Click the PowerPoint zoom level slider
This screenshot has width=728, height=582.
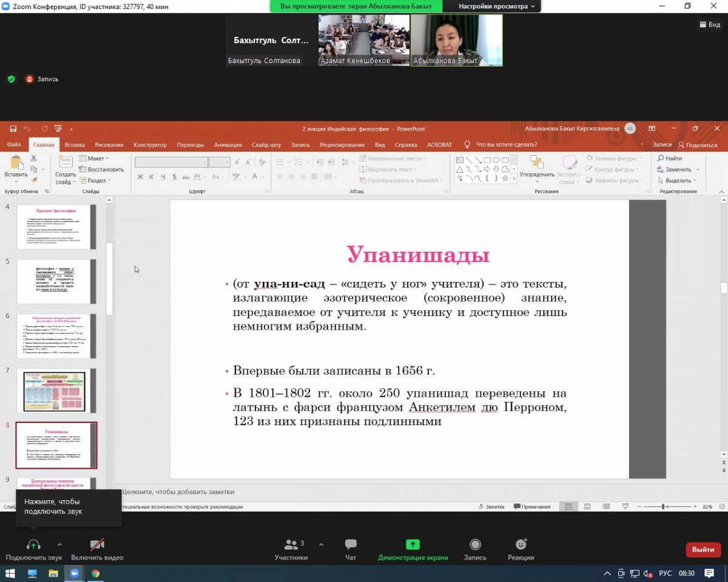tap(666, 507)
